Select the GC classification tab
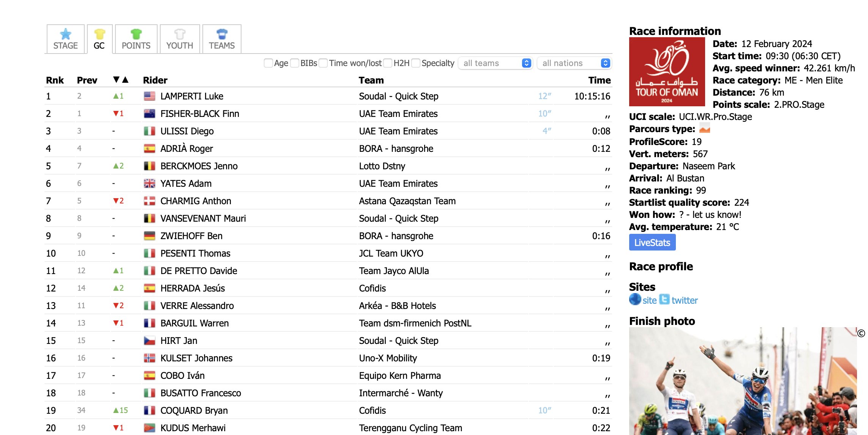The width and height of the screenshot is (868, 435). 99,39
